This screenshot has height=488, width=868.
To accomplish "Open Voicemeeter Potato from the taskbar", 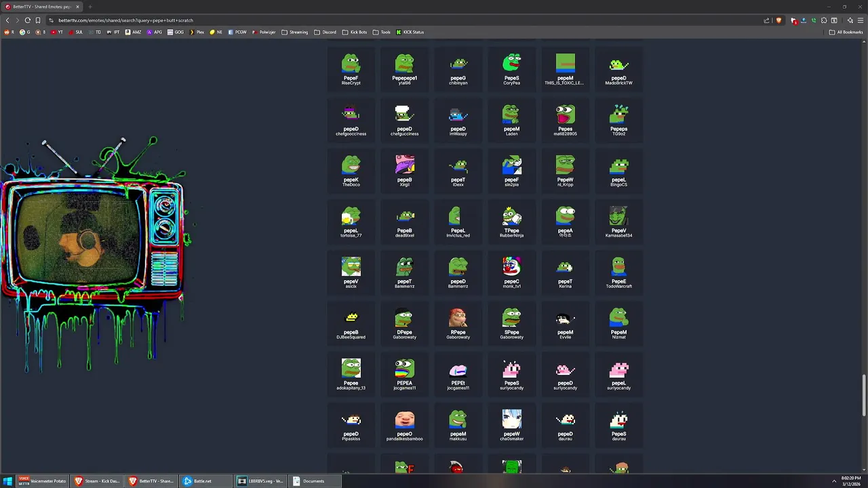I will point(43,481).
